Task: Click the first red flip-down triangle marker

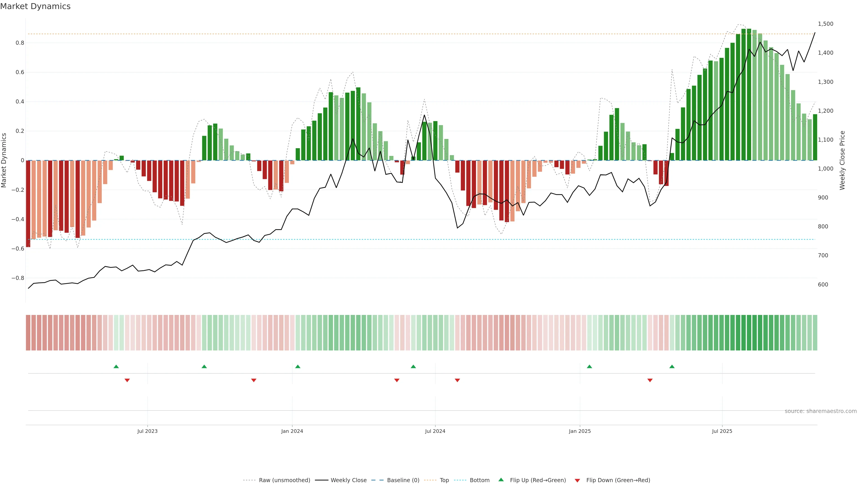Action: 127,380
